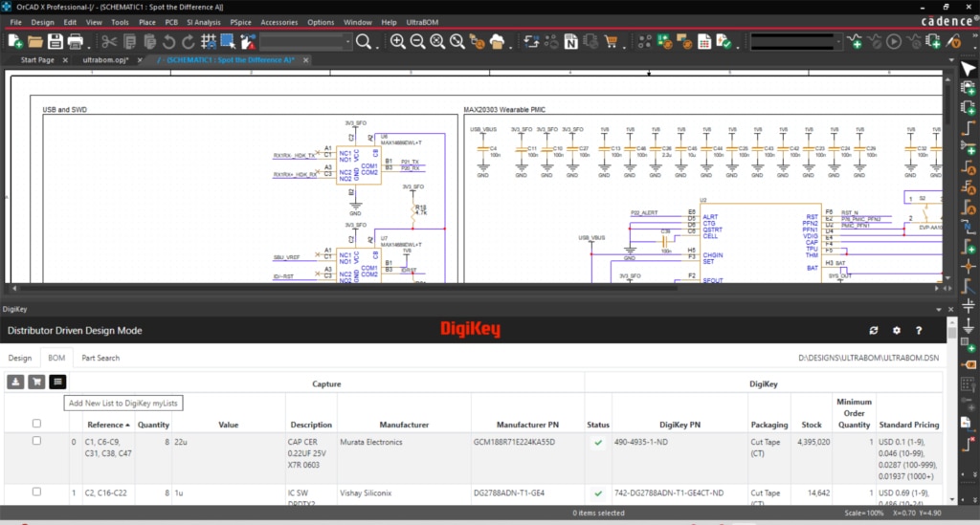Open DigiKey panel settings gear
Image resolution: width=980 pixels, height=525 pixels.
click(897, 330)
